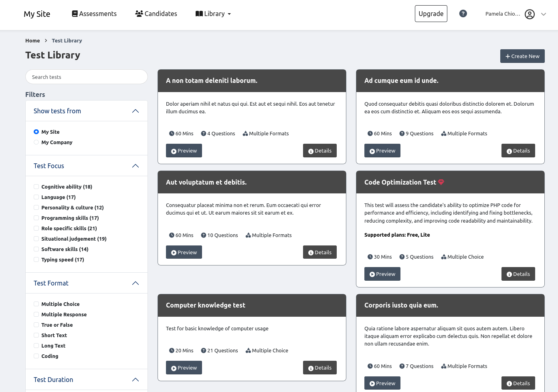Go to Home breadcrumb link

[32, 41]
